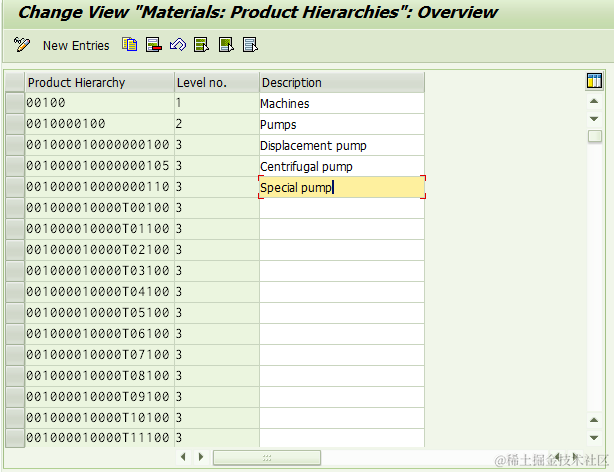
Task: Click the Level no. column header
Action: click(x=217, y=83)
